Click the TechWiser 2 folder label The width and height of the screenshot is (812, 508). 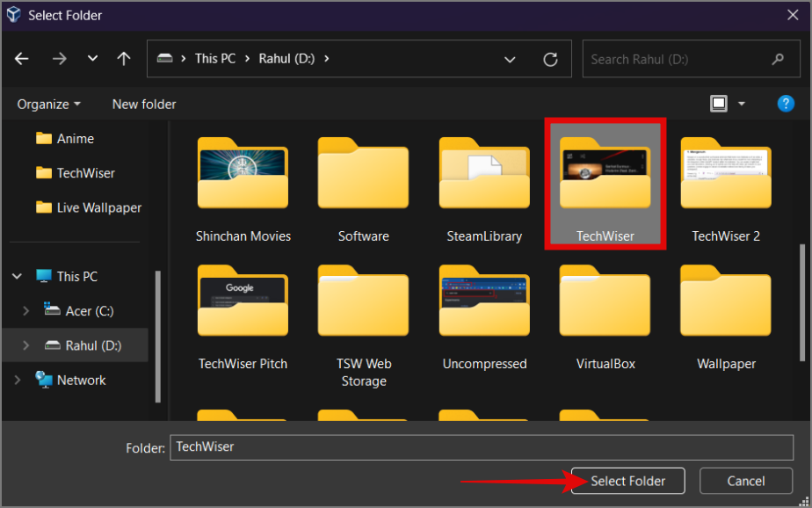click(726, 236)
